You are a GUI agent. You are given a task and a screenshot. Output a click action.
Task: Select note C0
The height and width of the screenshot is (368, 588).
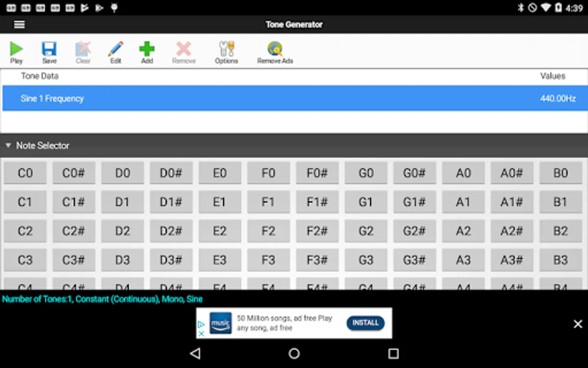(25, 173)
